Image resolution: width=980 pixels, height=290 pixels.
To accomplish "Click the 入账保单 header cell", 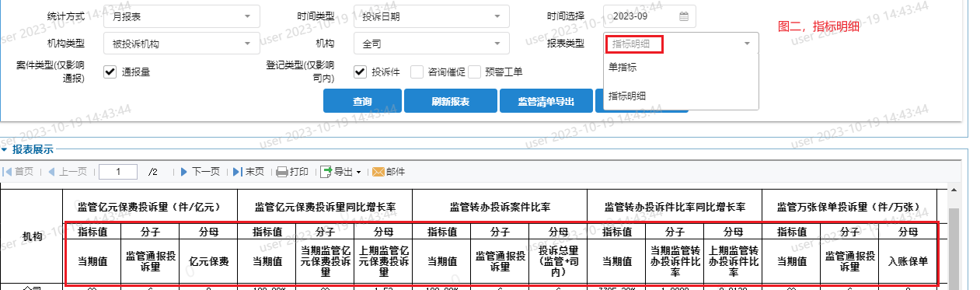I will tap(908, 262).
